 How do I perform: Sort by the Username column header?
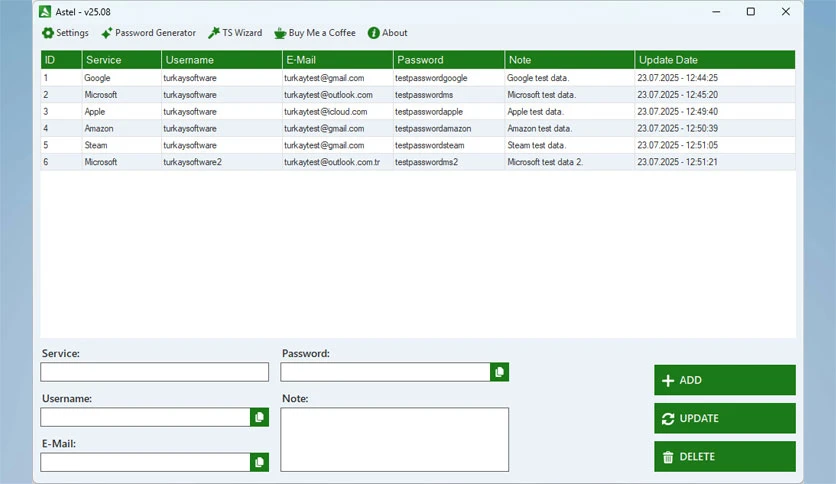pyautogui.click(x=222, y=60)
